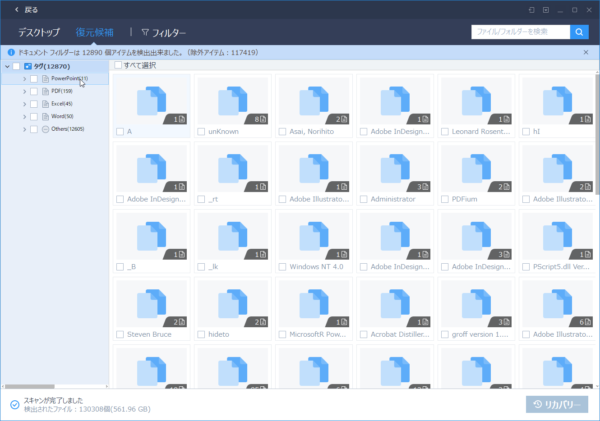
Task: Collapse the タグ(12870) tree node
Action: [7, 66]
